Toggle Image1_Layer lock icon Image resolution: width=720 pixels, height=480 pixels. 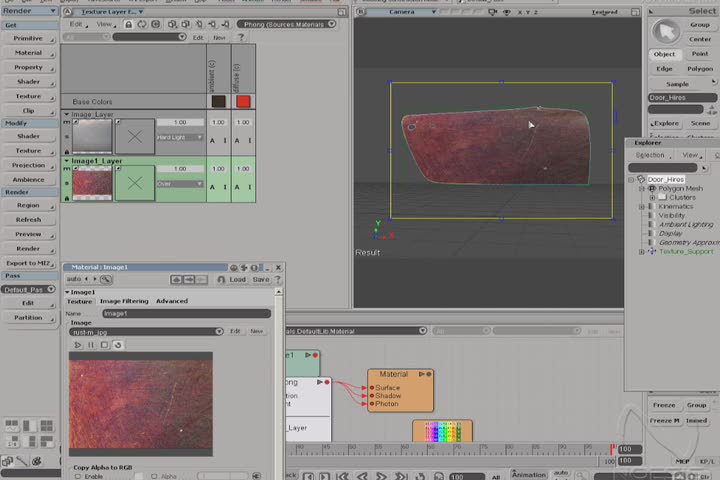point(67,198)
